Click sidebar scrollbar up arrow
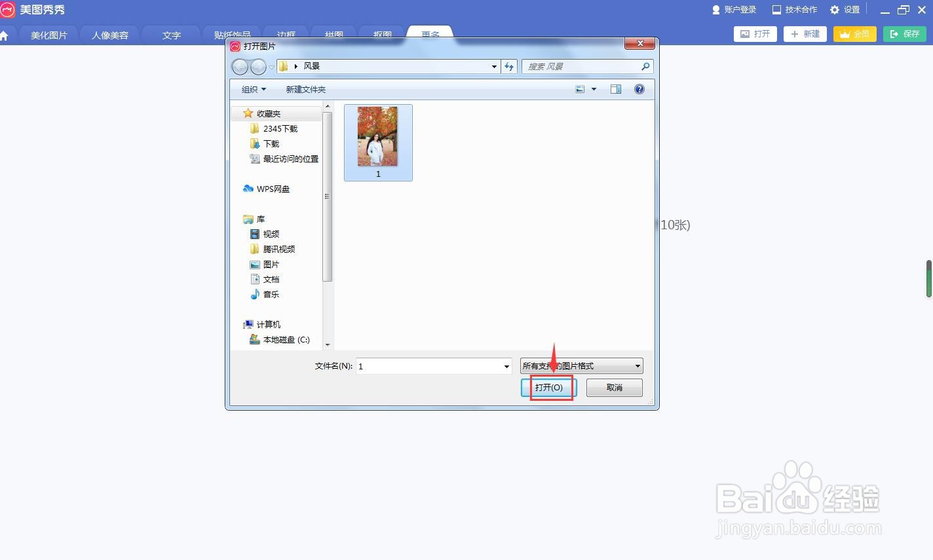 [328, 106]
